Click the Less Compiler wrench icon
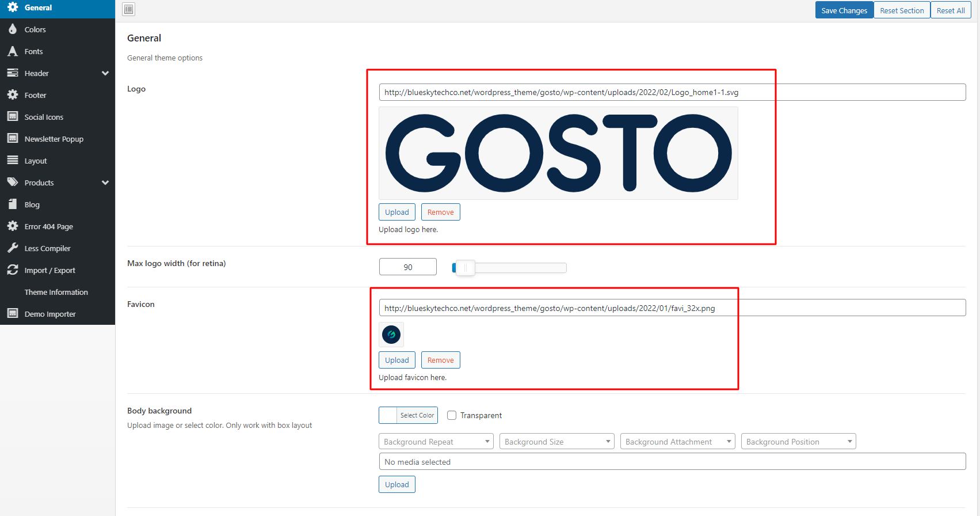 13,248
